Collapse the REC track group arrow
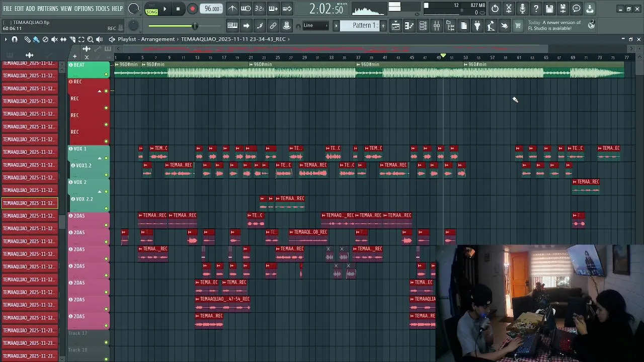The image size is (644, 362). (100, 91)
